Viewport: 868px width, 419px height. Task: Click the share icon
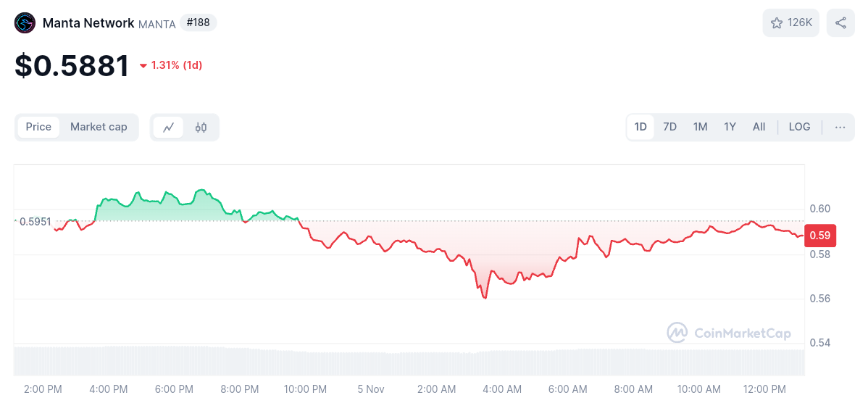(x=840, y=22)
